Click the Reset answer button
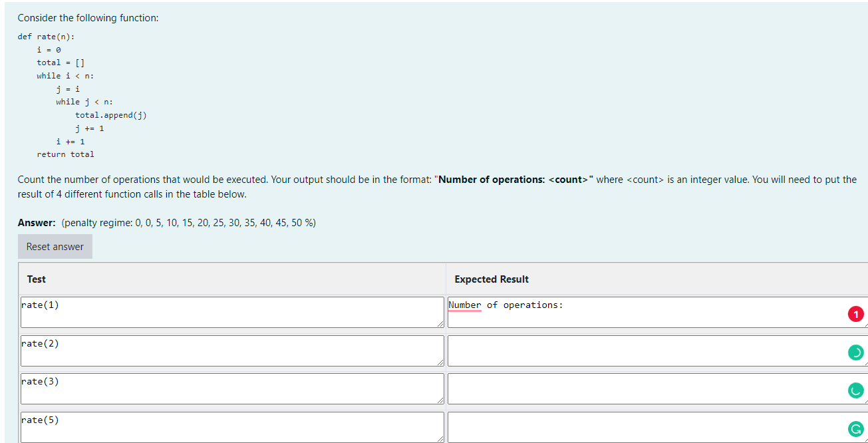The height and width of the screenshot is (443, 868). point(55,247)
